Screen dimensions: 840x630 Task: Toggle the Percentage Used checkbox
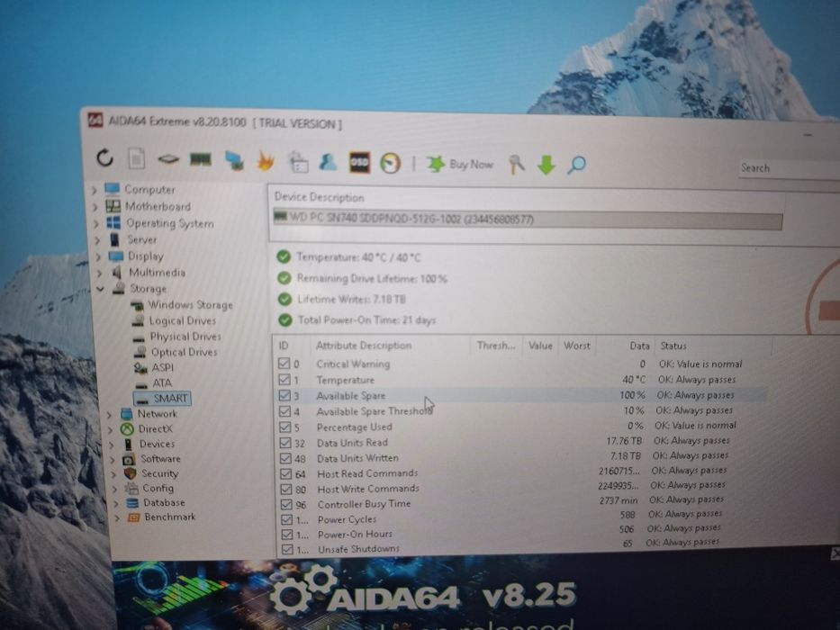point(285,427)
